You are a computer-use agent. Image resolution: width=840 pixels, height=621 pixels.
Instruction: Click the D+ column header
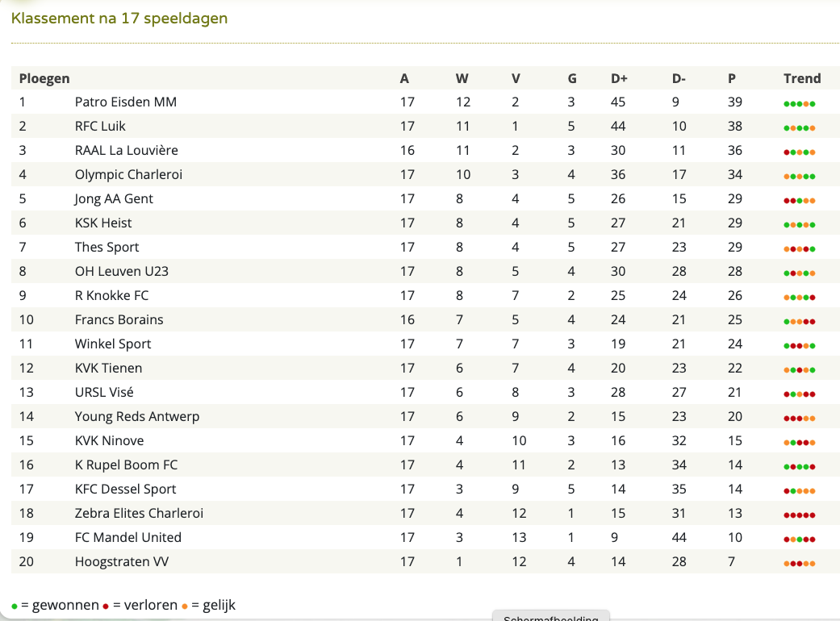tap(619, 78)
